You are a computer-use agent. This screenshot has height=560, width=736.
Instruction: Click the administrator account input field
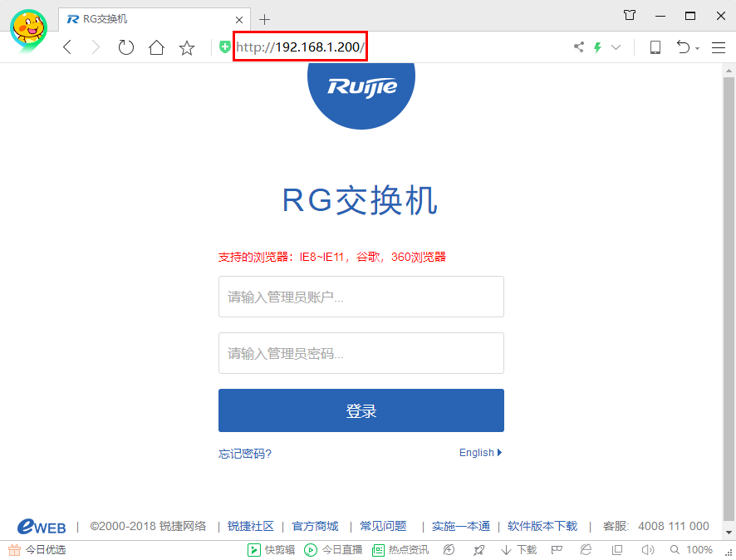[361, 297]
